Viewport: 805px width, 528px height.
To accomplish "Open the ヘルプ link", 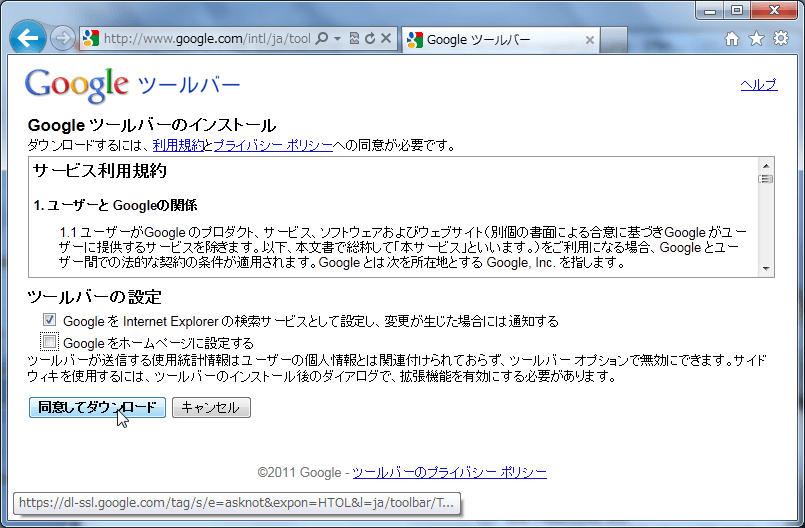I will pos(759,85).
